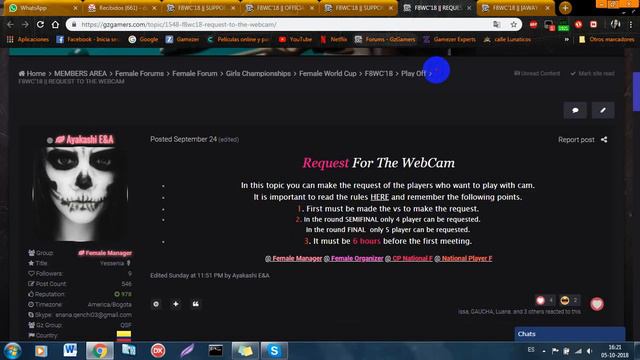Switch to the FBWC'18 || AWAY tab
The height and width of the screenshot is (360, 640).
click(x=516, y=8)
